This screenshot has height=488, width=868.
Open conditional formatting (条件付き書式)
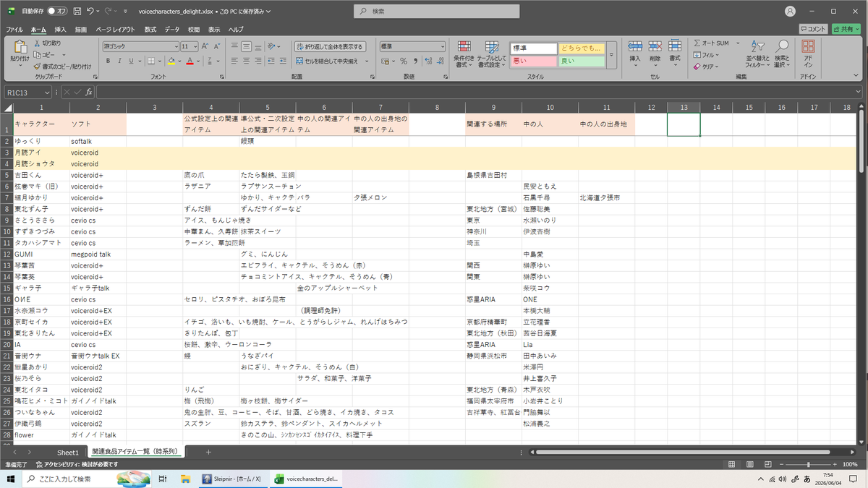pos(464,54)
